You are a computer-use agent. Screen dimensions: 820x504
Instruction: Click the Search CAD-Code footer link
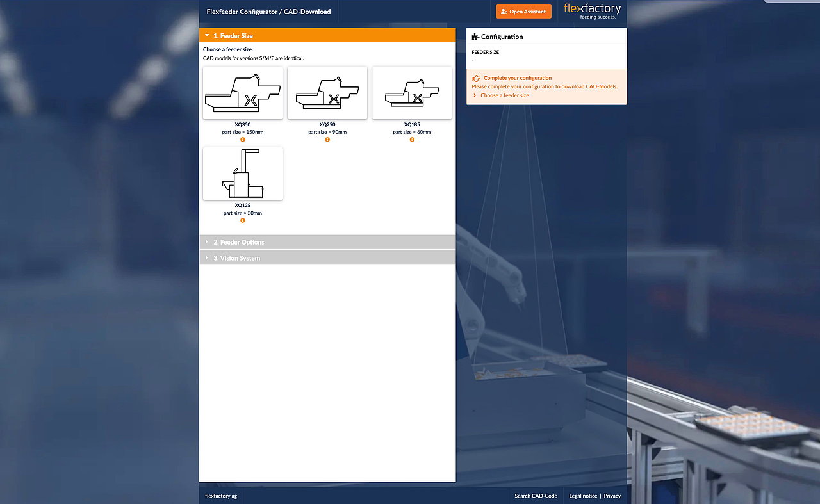pyautogui.click(x=536, y=496)
